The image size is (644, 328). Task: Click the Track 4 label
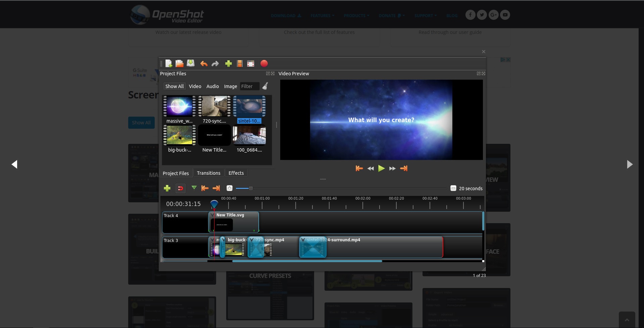coord(171,215)
